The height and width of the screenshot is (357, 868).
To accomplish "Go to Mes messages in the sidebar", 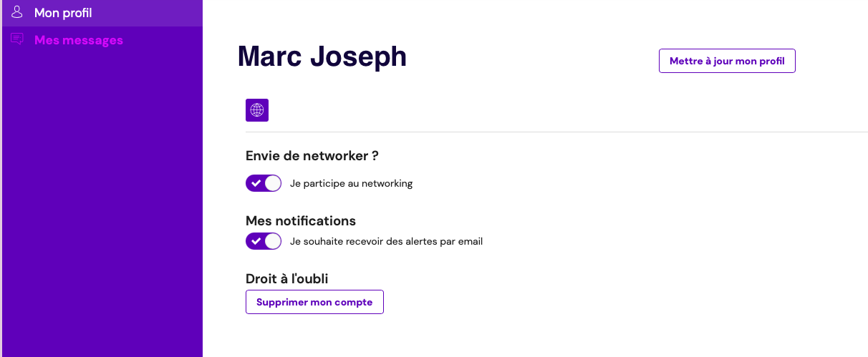I will (x=79, y=40).
